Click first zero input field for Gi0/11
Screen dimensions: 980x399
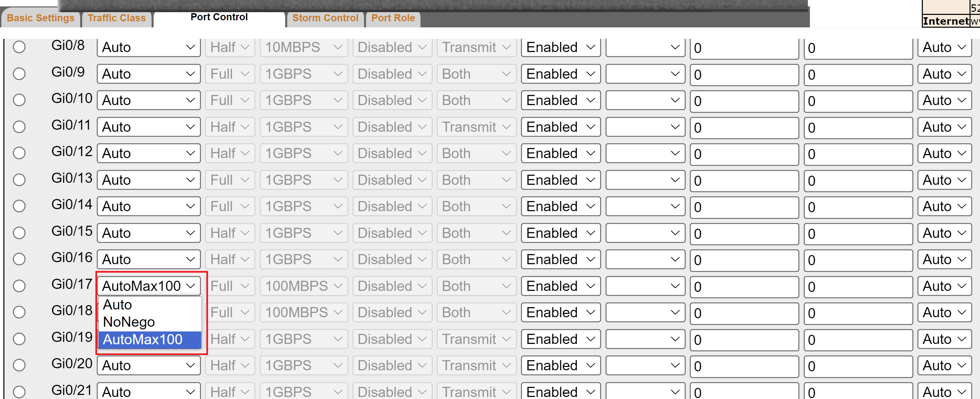[744, 128]
